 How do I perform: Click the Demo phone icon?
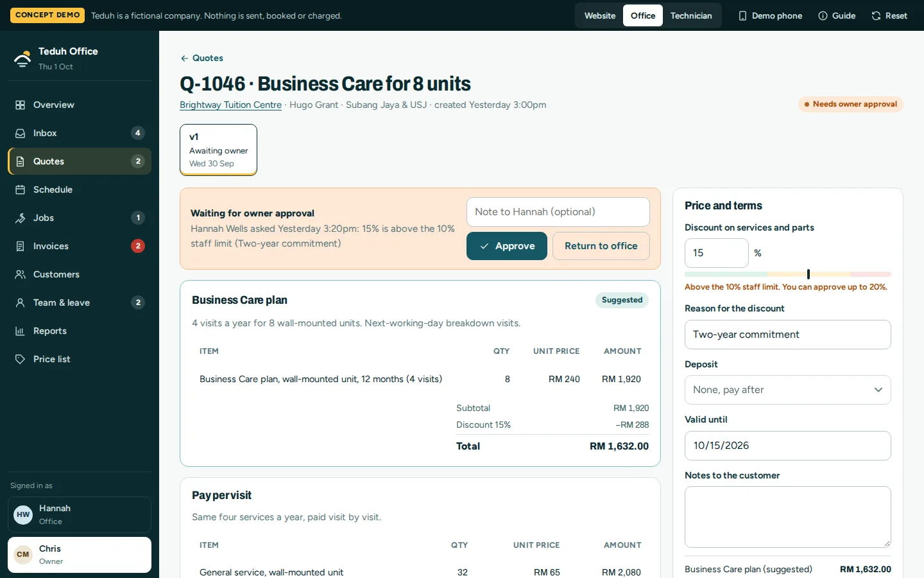pyautogui.click(x=742, y=15)
